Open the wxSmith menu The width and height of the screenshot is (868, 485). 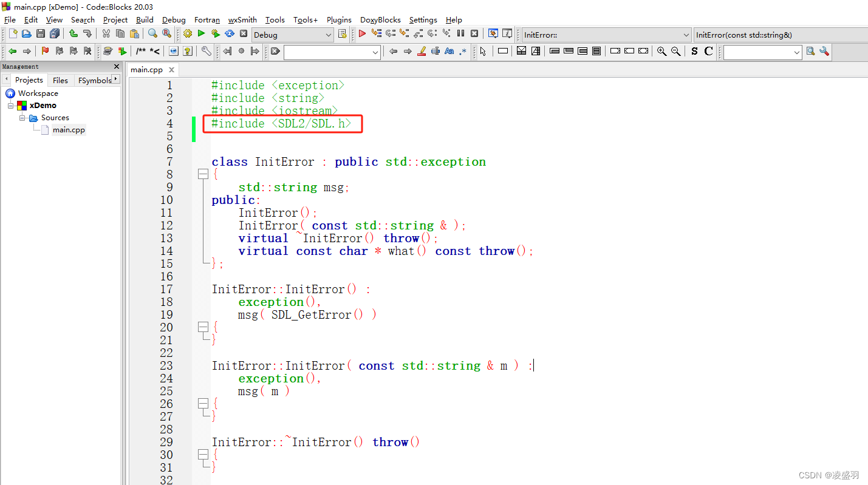242,19
